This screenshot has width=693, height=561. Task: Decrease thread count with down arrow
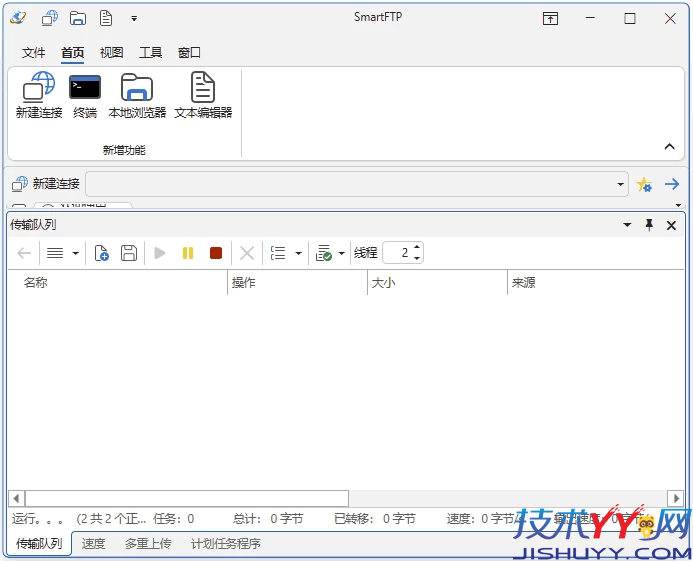(417, 258)
